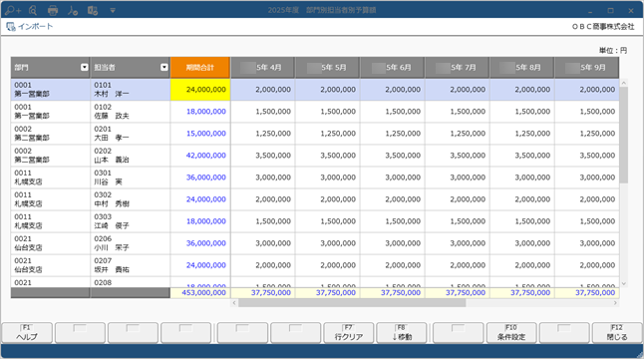Click 0002 第二営業部 cell in 0201 row

50,134
